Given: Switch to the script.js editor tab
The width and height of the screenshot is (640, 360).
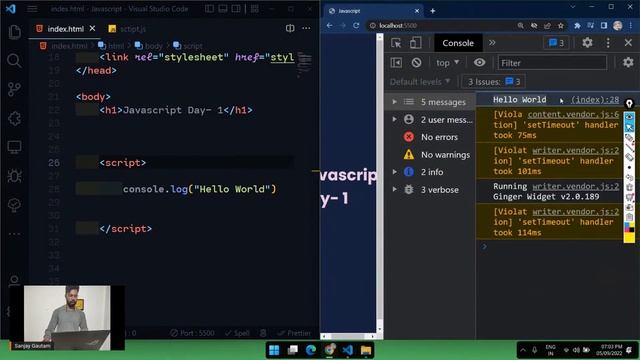Looking at the screenshot, I should (127, 29).
